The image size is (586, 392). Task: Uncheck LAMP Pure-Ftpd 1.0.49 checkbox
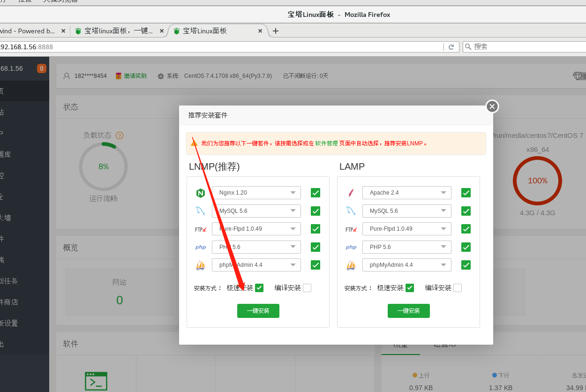(x=466, y=229)
